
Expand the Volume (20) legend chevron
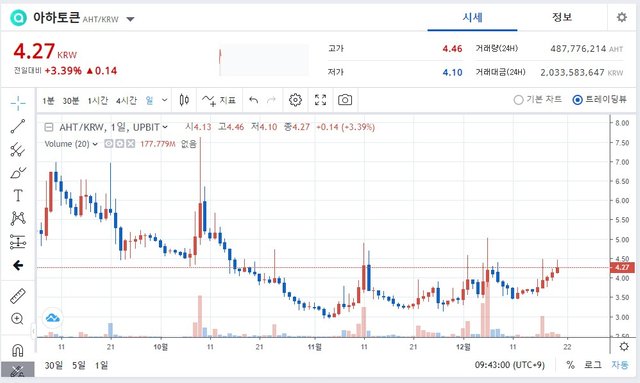[95, 144]
